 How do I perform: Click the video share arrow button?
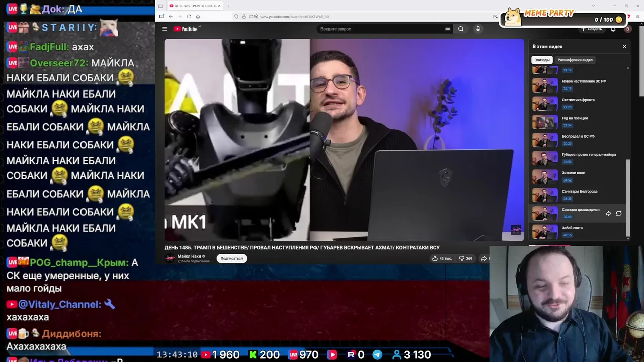click(484, 258)
